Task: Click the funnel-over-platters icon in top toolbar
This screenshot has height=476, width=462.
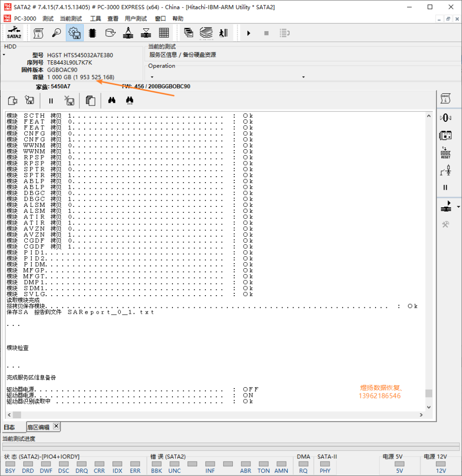Action: click(146, 33)
